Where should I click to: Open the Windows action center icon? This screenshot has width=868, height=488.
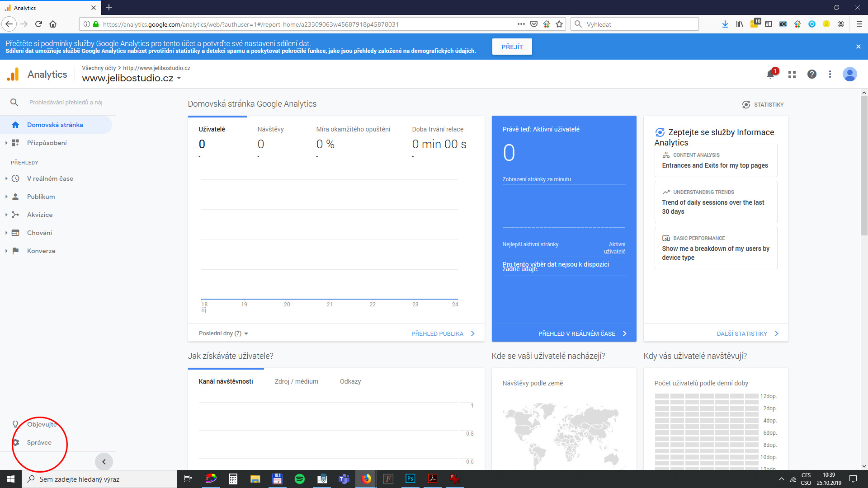[x=853, y=479]
